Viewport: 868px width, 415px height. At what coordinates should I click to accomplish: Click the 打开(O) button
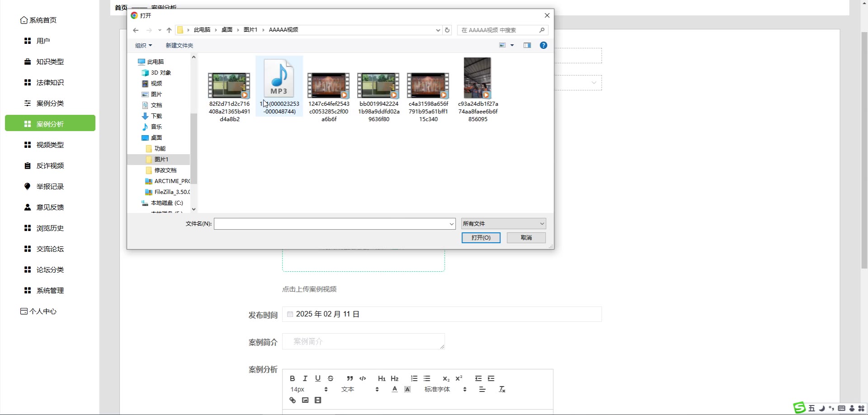(x=481, y=238)
